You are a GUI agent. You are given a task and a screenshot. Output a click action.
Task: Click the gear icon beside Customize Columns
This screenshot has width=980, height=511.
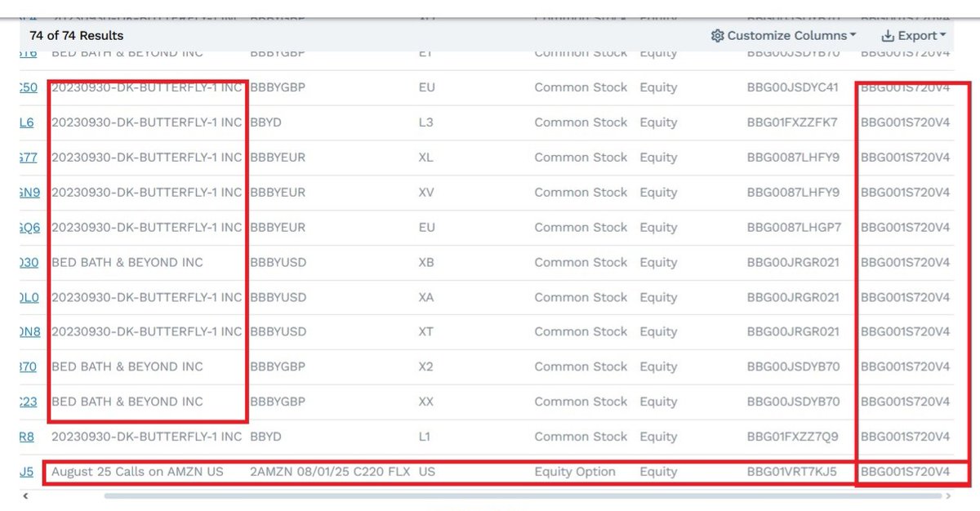click(718, 36)
